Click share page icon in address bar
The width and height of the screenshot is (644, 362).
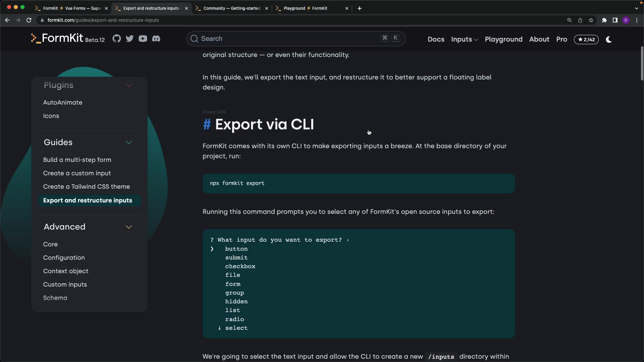pyautogui.click(x=580, y=20)
